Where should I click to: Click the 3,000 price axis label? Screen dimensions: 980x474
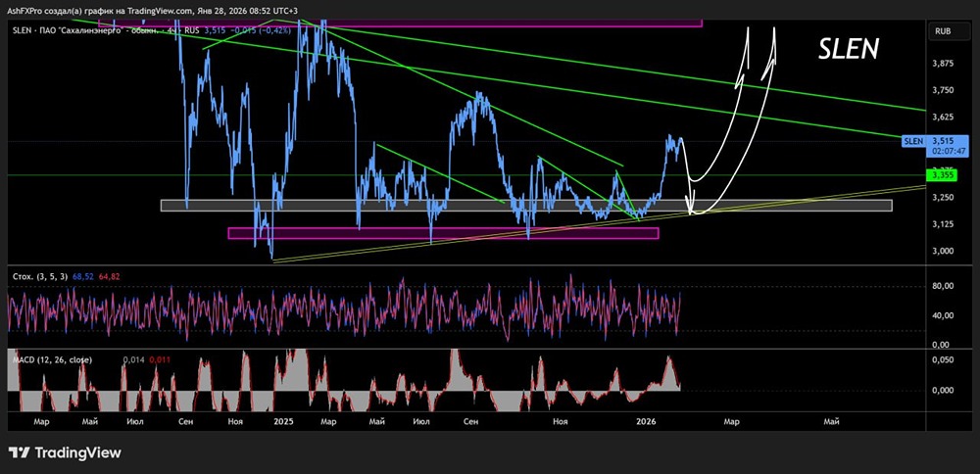tap(941, 251)
